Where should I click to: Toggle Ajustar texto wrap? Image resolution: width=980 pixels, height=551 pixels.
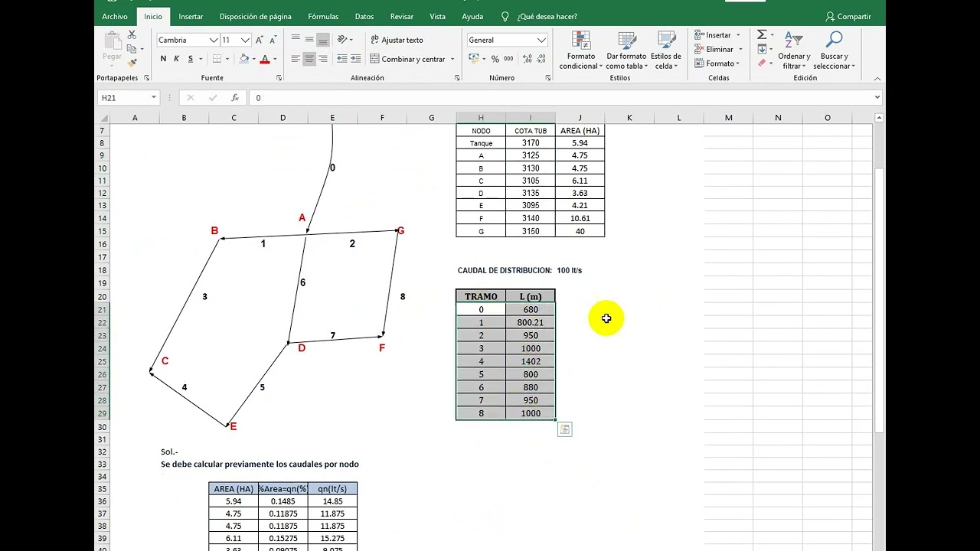tap(397, 40)
